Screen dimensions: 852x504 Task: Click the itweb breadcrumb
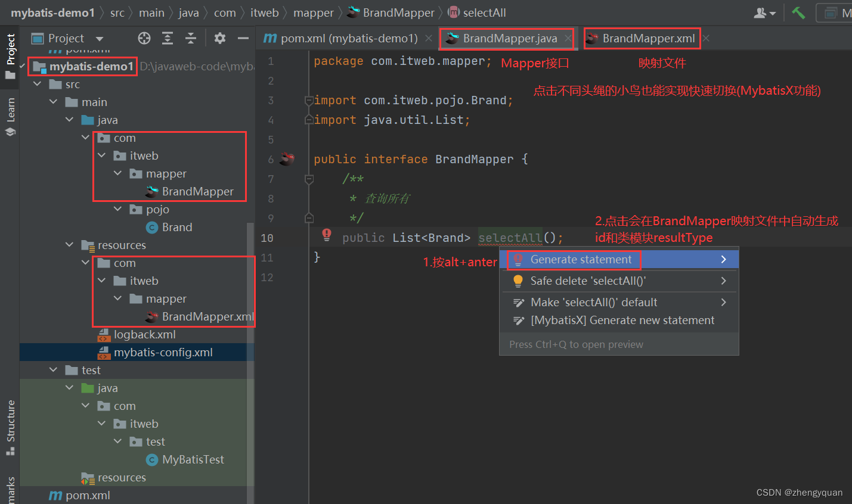pyautogui.click(x=264, y=13)
